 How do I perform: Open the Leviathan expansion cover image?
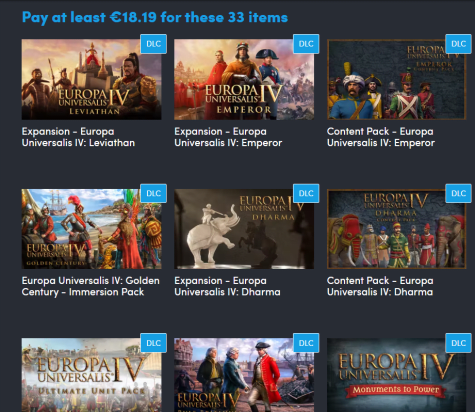[91, 79]
